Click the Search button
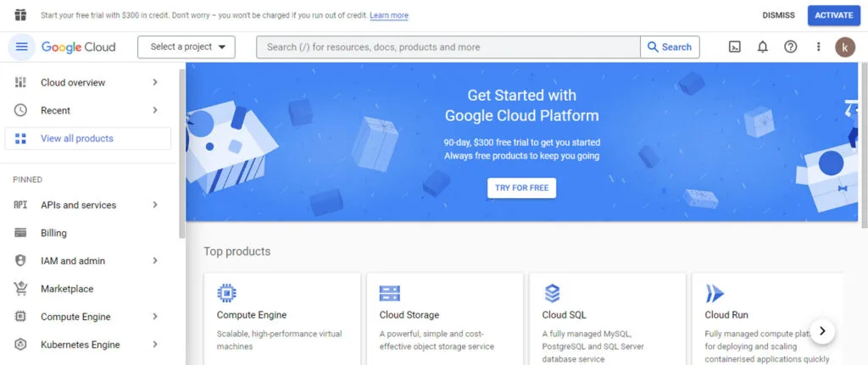This screenshot has height=365, width=868. [x=670, y=47]
